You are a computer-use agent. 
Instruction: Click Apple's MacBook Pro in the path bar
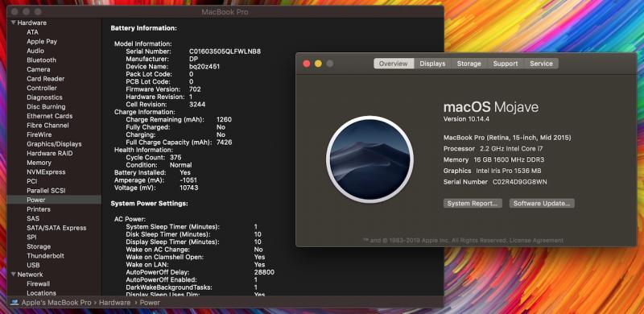point(56,303)
